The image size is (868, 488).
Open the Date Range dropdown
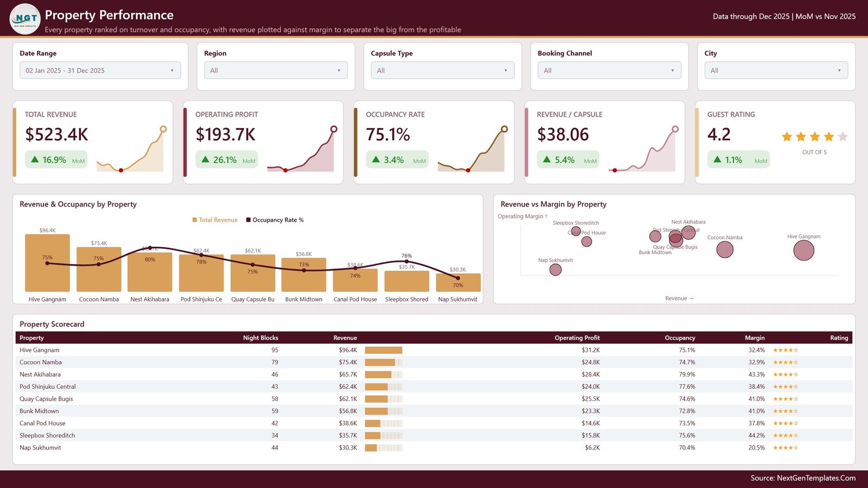(100, 70)
